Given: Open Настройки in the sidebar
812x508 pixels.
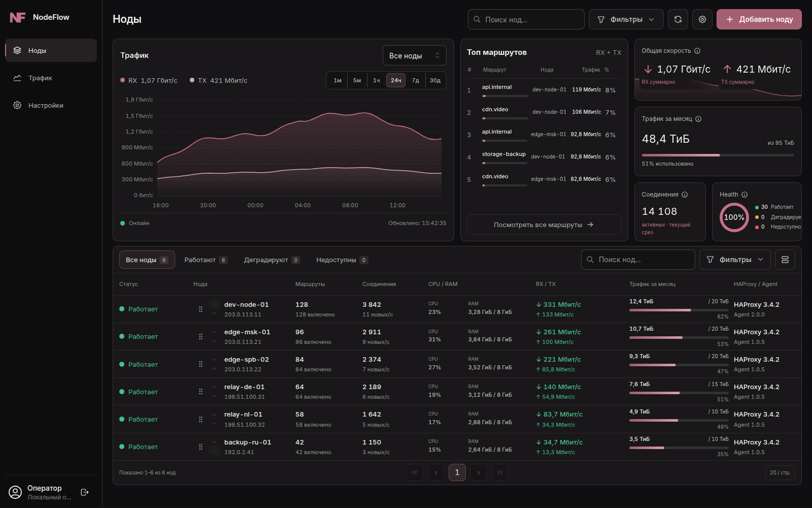Looking at the screenshot, I should coord(51,105).
